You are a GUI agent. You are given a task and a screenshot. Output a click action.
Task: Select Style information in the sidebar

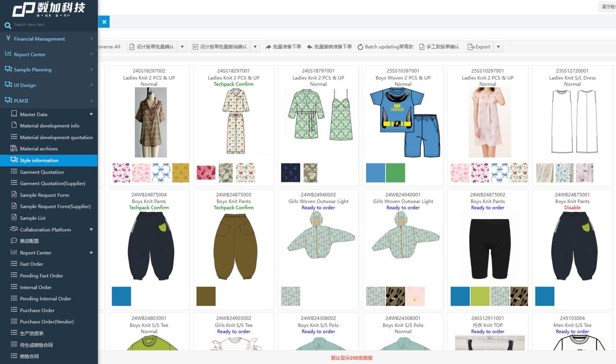click(x=49, y=160)
